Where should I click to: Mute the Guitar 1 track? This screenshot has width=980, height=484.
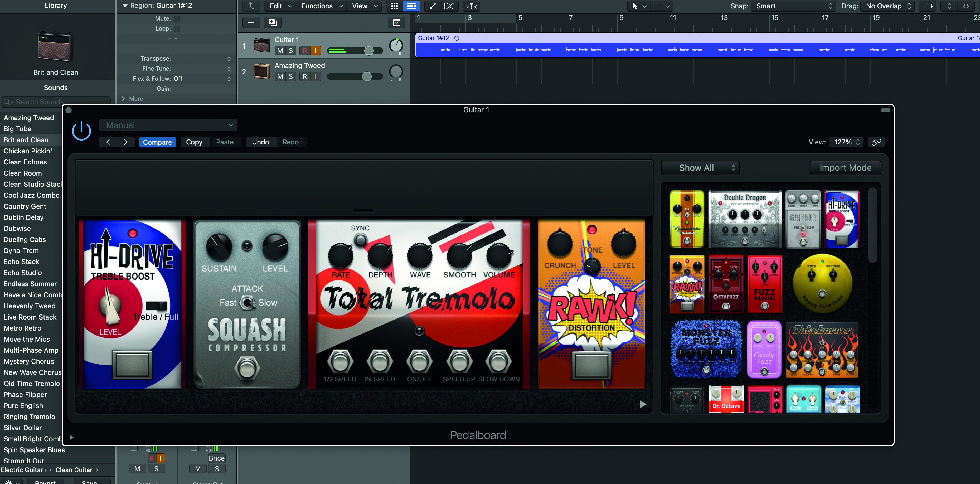tap(280, 51)
